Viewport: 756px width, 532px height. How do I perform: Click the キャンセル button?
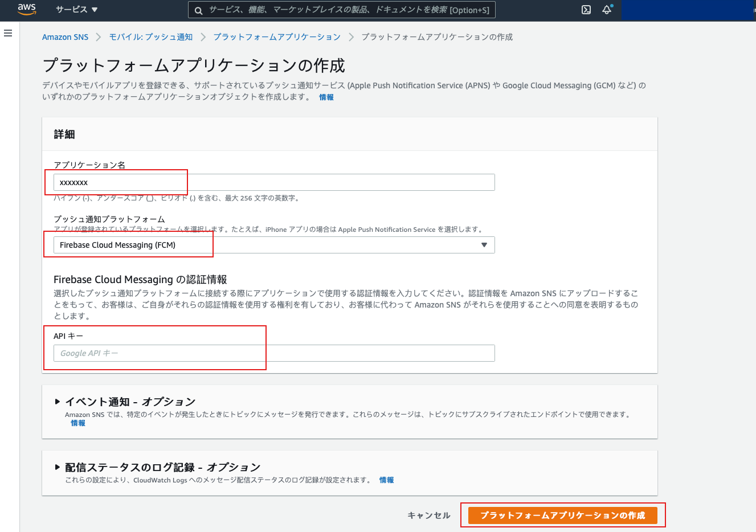point(428,514)
